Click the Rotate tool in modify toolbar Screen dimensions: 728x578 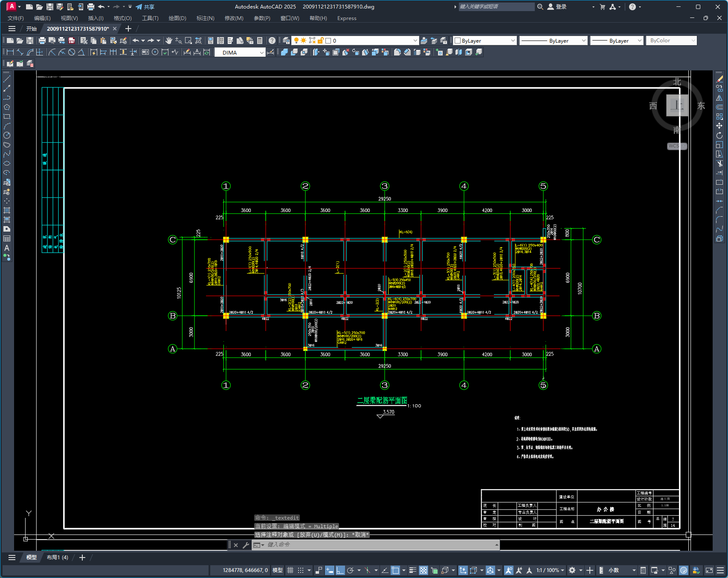tap(719, 135)
